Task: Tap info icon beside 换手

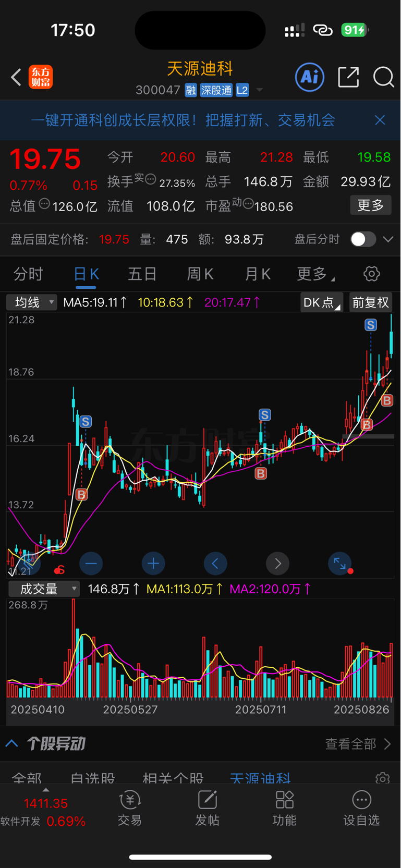Action: [x=150, y=179]
